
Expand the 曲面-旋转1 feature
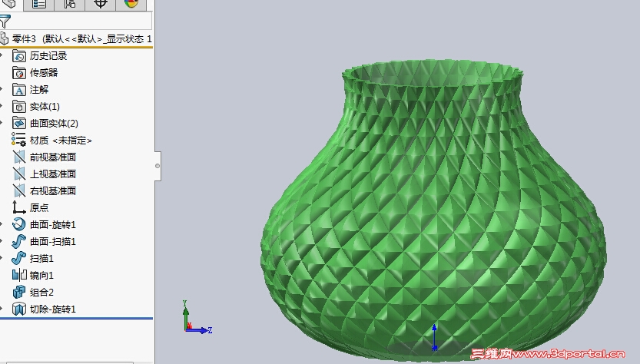[2, 224]
